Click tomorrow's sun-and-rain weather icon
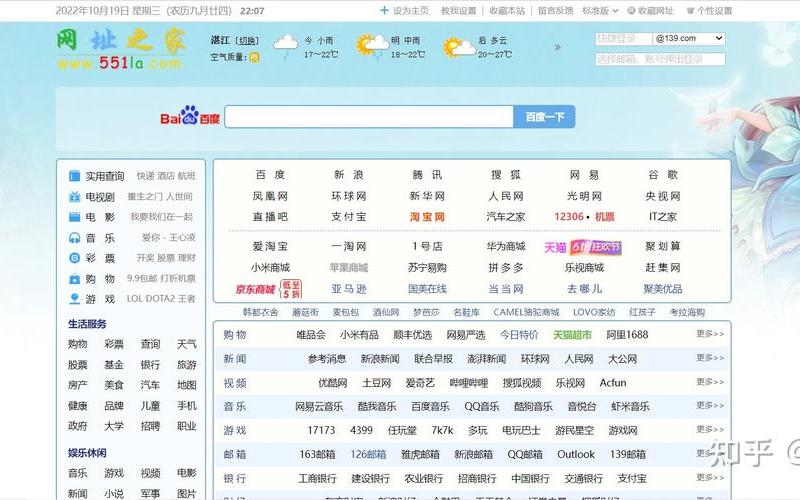 click(x=372, y=46)
